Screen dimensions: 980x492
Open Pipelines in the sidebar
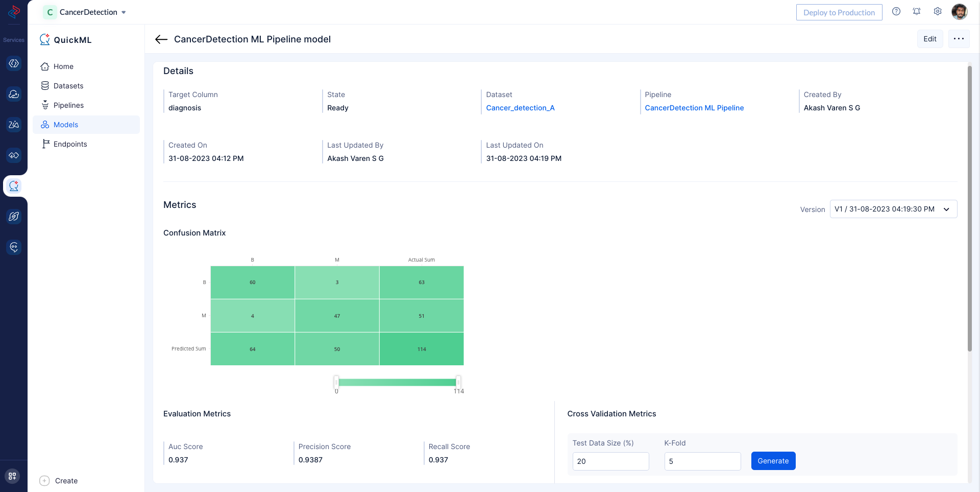point(68,105)
